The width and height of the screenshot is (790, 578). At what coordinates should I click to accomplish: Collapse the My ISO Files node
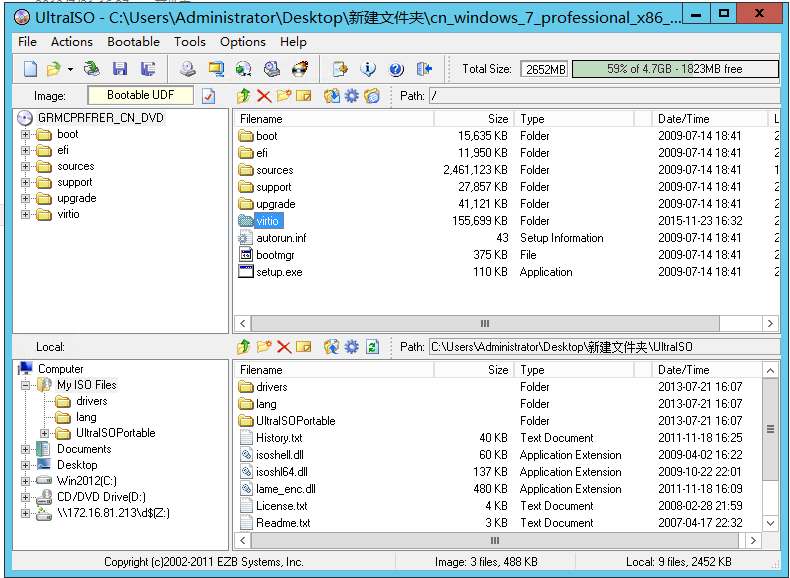pos(25,386)
